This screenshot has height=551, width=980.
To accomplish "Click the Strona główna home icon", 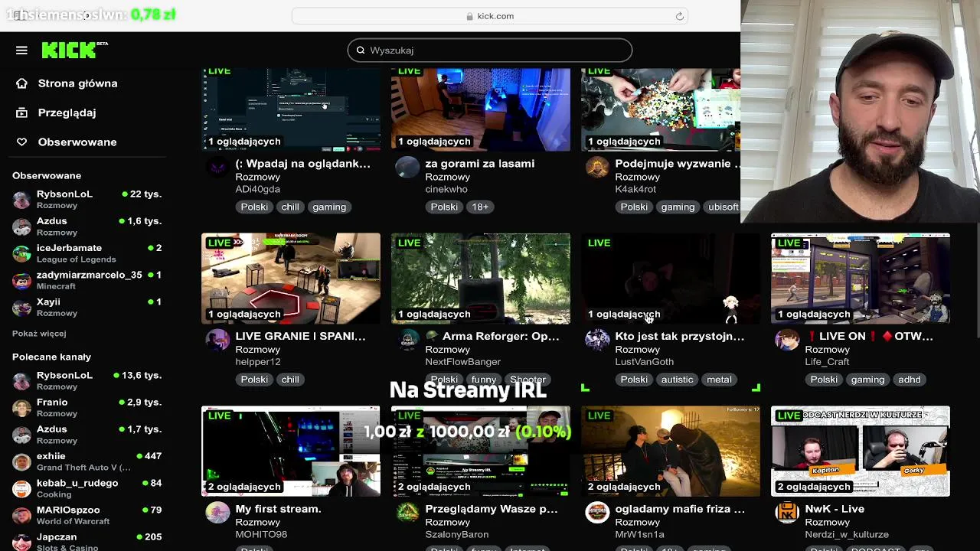I will [21, 83].
